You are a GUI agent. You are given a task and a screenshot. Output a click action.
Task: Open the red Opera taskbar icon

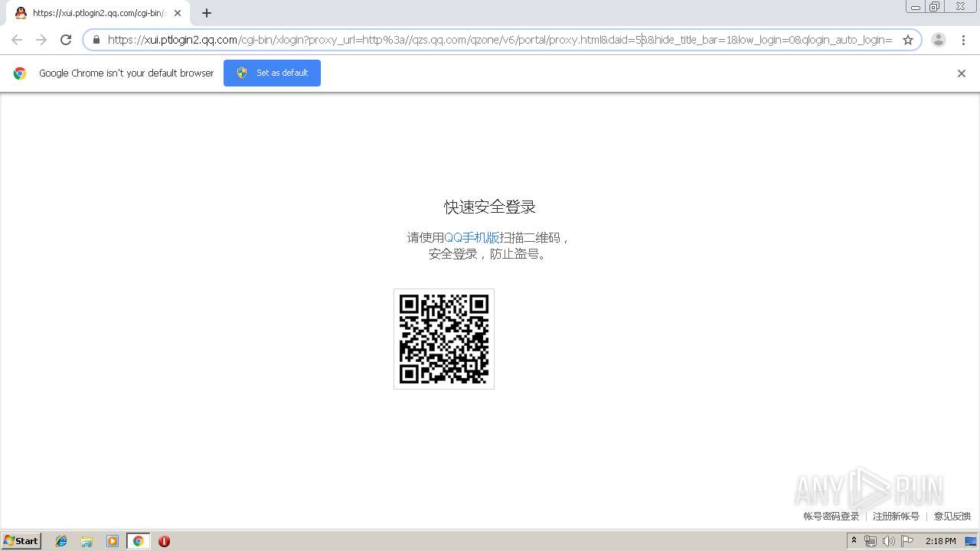(x=164, y=541)
